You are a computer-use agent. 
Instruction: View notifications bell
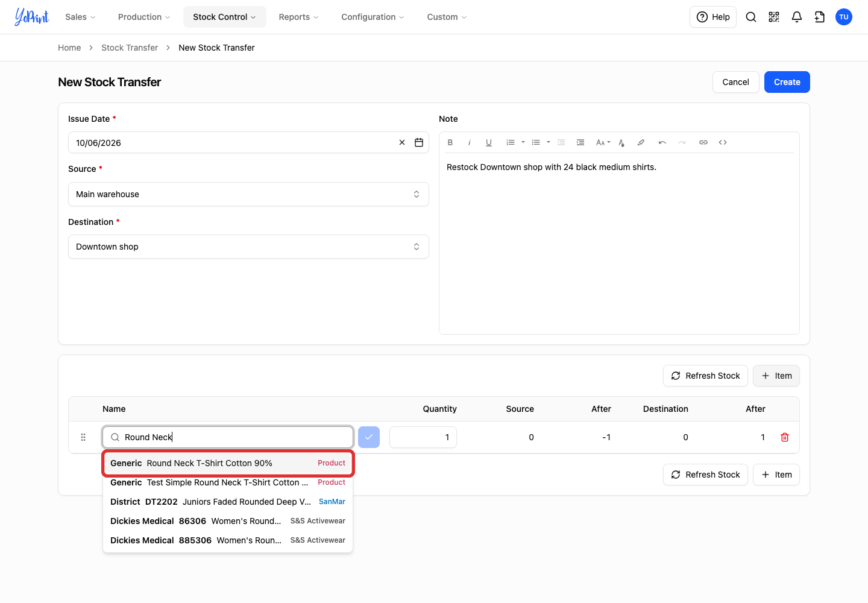coord(797,17)
